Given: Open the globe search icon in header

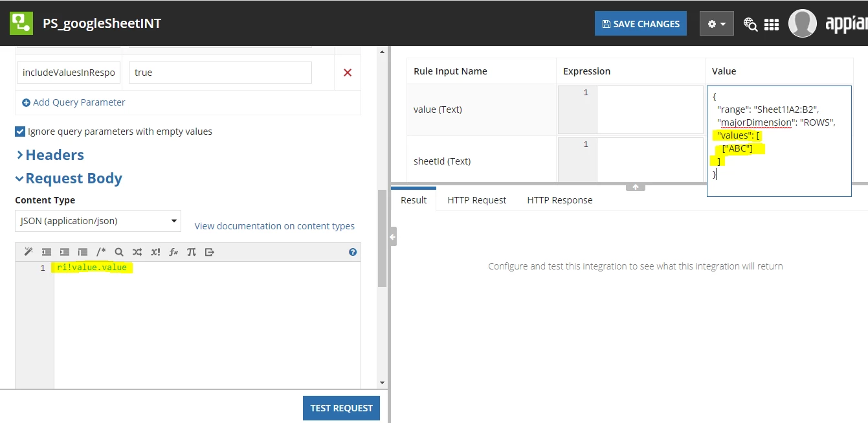Looking at the screenshot, I should point(750,24).
